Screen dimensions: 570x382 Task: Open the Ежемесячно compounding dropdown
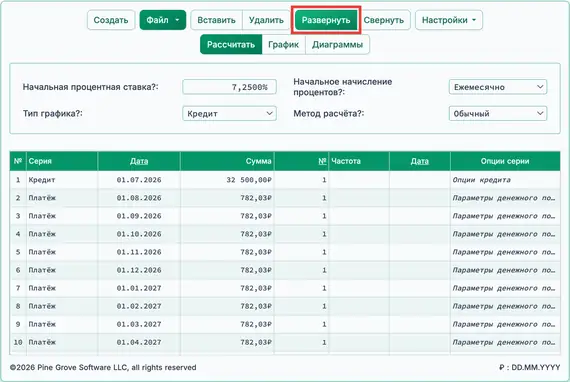(x=498, y=87)
